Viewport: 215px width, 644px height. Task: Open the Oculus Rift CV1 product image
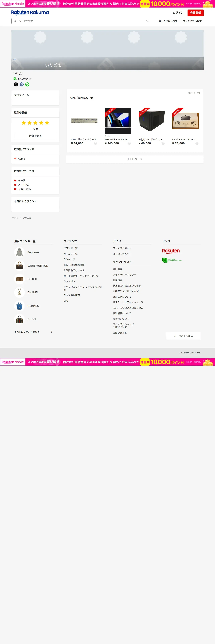pyautogui.click(x=186, y=121)
